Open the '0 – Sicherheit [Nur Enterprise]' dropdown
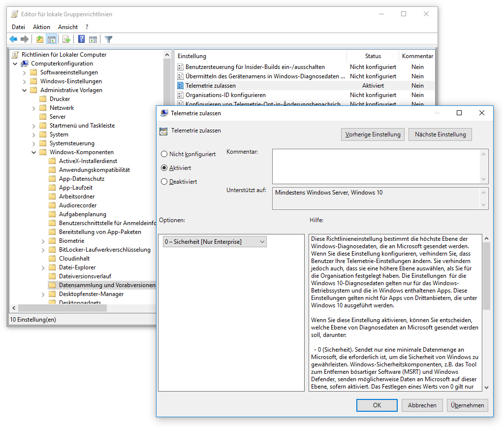The image size is (504, 428). [x=215, y=242]
